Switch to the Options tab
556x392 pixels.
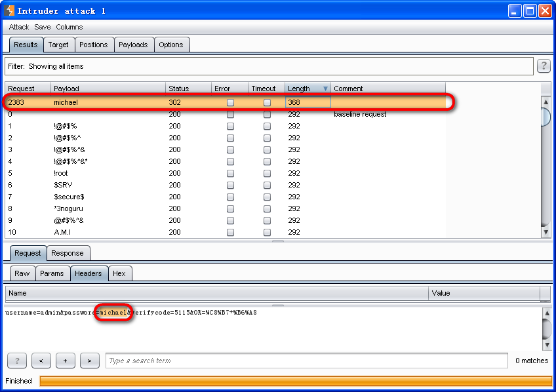[171, 45]
